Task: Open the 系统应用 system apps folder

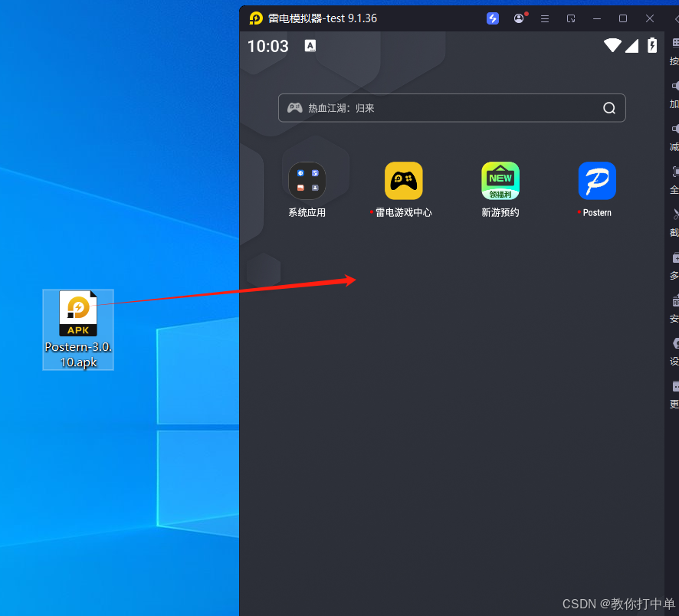Action: tap(307, 181)
